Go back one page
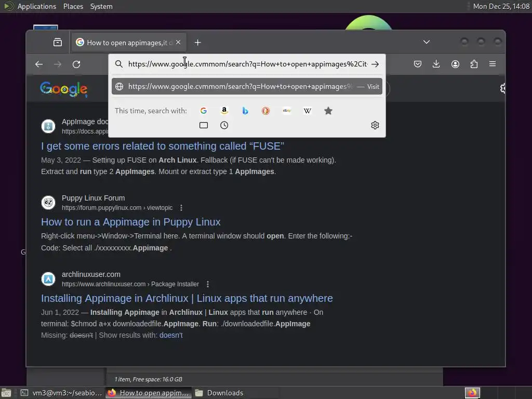This screenshot has width=532, height=399. (x=39, y=64)
